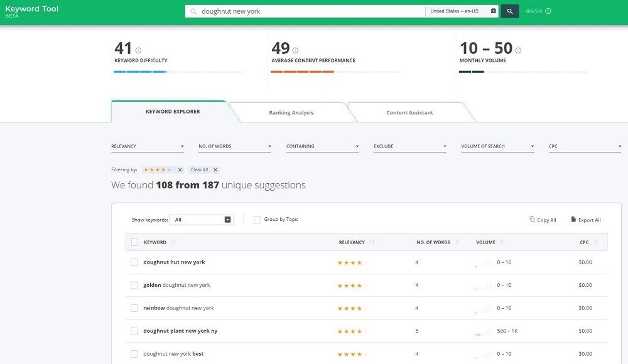Screen dimensions: 628x364
Task: Click the word count 5 for doughnut plant row
Action: (x=417, y=331)
